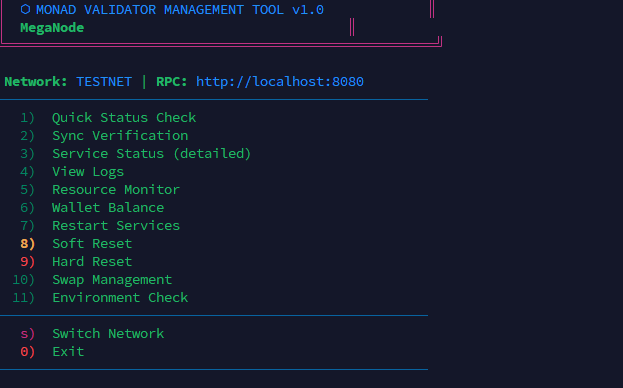Click the 'Network:' label
The width and height of the screenshot is (623, 388).
coord(36,82)
